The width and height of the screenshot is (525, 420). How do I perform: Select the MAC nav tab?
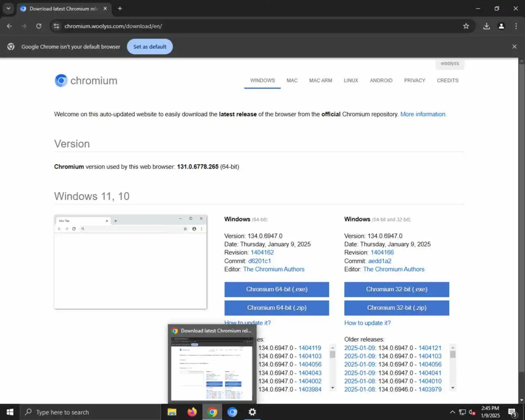pyautogui.click(x=292, y=80)
